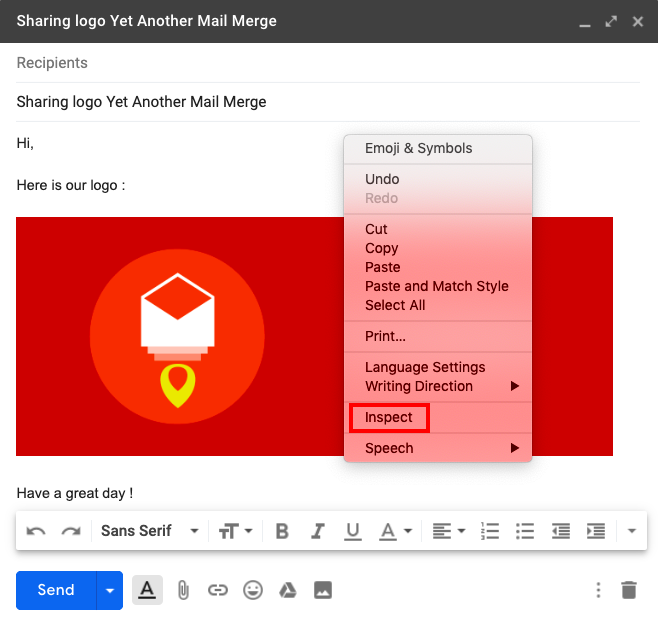Click the blue Send button
658x623 pixels.
click(56, 590)
